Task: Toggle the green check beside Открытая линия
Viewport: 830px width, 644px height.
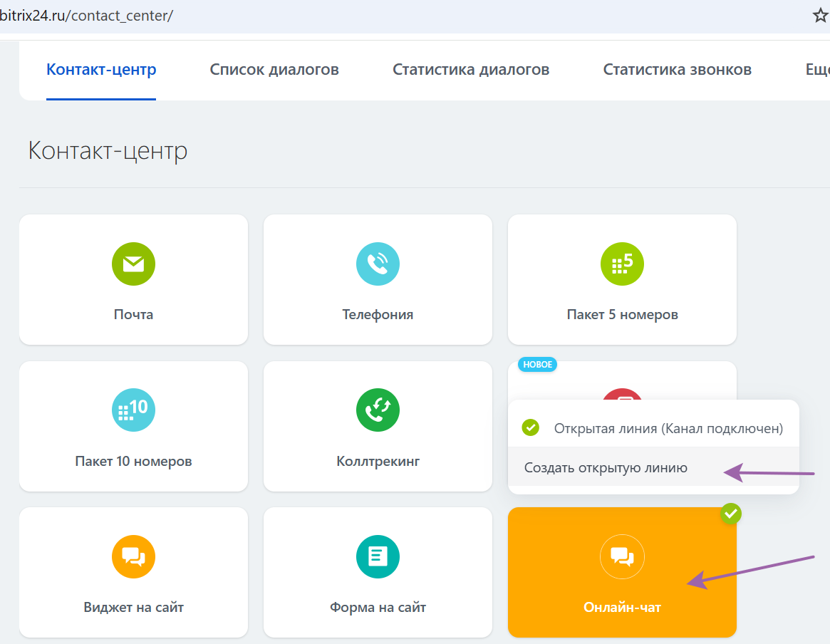Action: 530,427
